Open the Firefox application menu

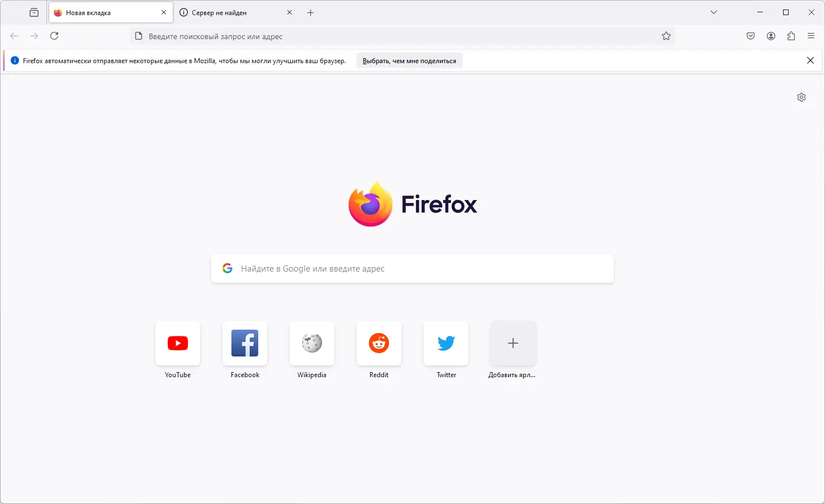coord(810,36)
